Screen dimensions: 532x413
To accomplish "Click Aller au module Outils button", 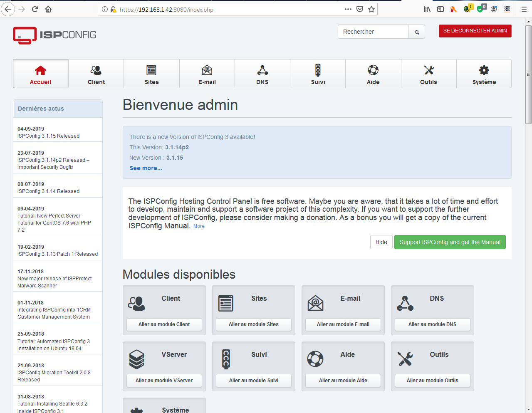I will point(433,381).
